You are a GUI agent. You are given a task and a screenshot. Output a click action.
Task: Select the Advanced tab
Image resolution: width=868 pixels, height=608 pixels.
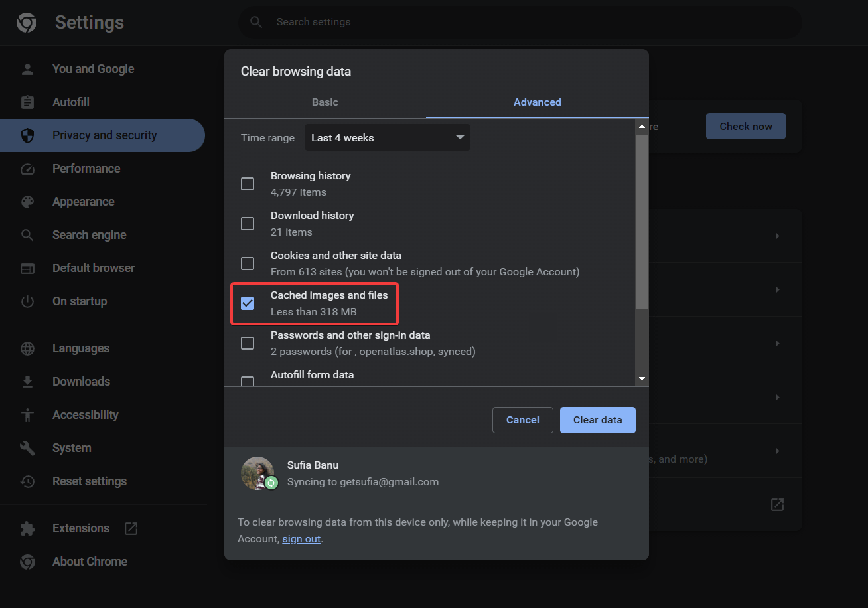tap(537, 102)
